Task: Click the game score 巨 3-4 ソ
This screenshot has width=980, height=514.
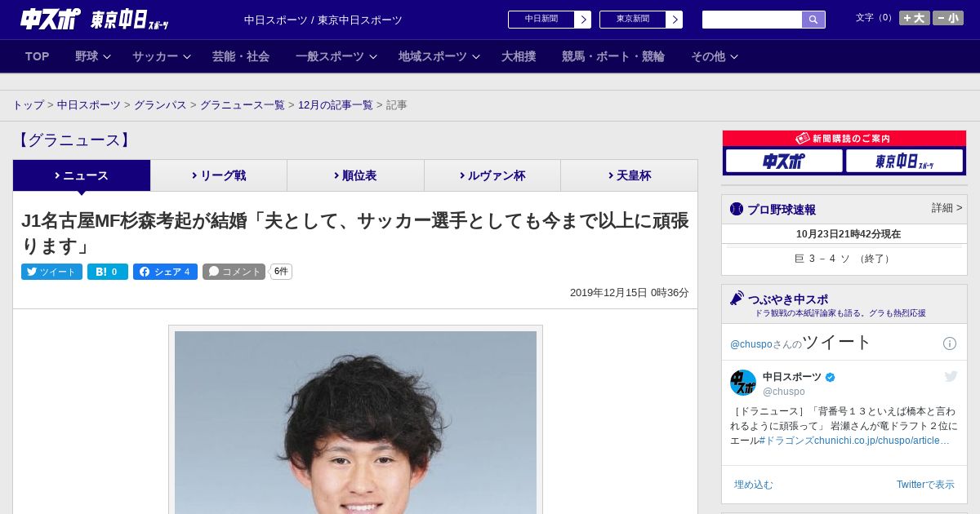Action: [x=844, y=259]
